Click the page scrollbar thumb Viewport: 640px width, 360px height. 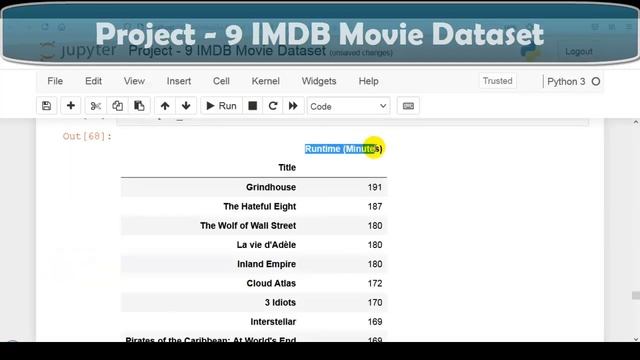(636, 295)
